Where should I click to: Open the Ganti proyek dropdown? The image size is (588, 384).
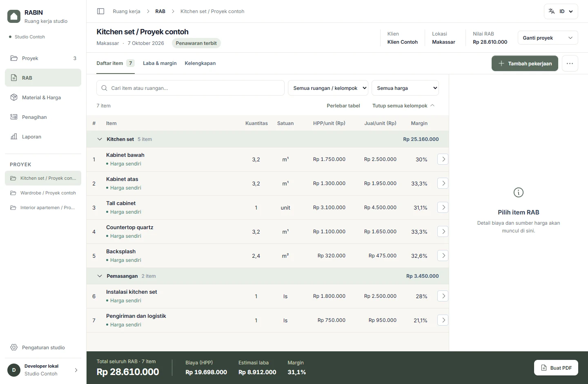[548, 38]
